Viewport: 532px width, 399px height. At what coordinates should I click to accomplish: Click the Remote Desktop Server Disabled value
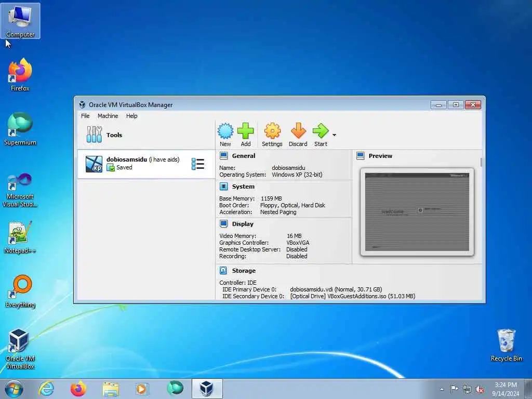[x=297, y=249]
